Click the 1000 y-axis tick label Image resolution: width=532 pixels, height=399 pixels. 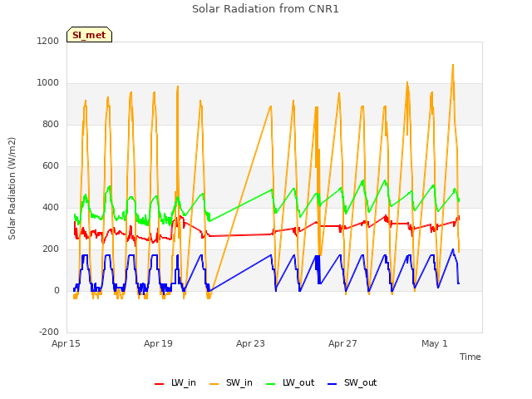tap(48, 83)
